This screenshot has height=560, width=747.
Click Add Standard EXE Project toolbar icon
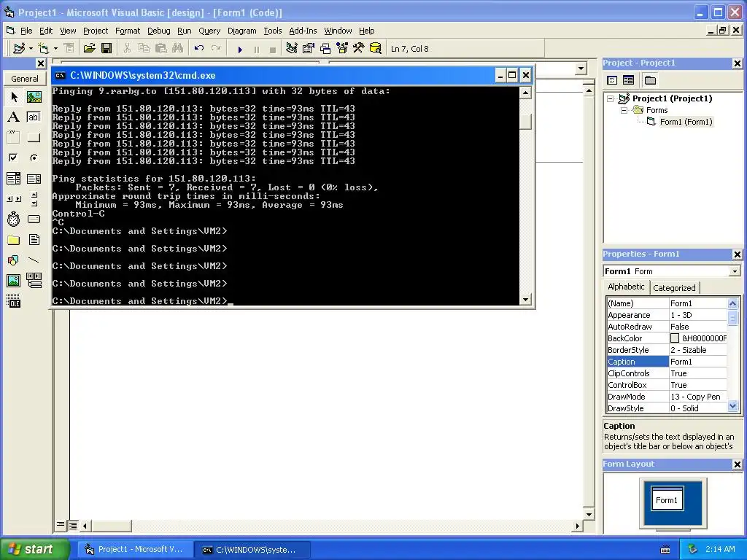20,49
